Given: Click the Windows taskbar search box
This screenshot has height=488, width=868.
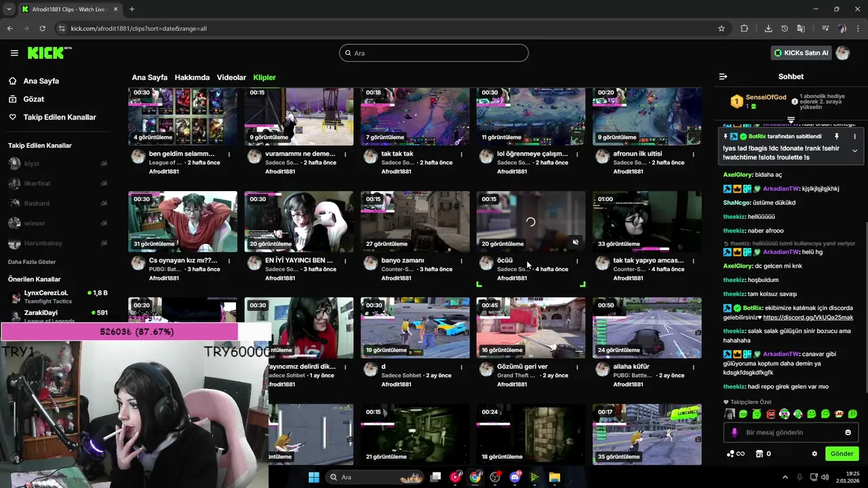Looking at the screenshot, I should point(374,477).
